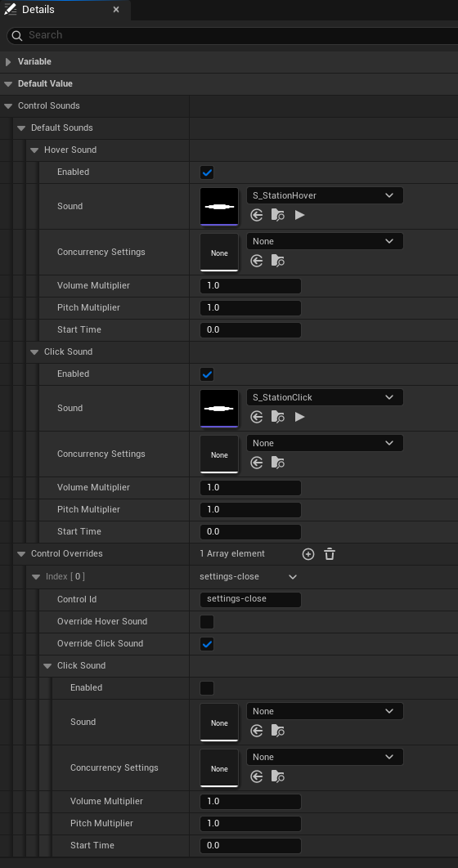Screen dimensions: 458x868
Task: Enable Override Hover Sound for settings-close
Action: 207,622
